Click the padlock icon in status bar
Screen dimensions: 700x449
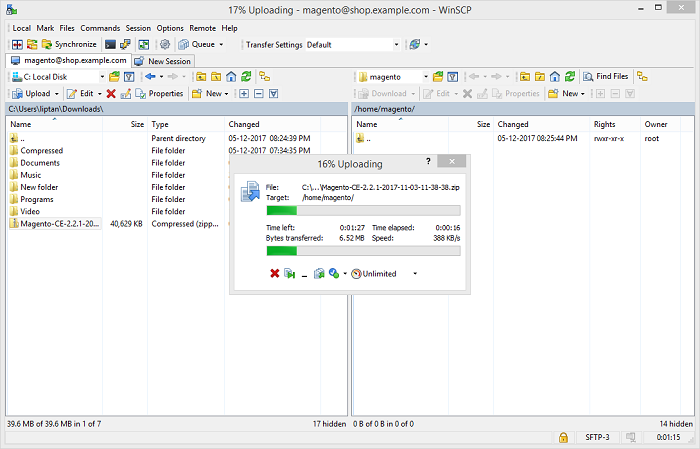point(563,437)
